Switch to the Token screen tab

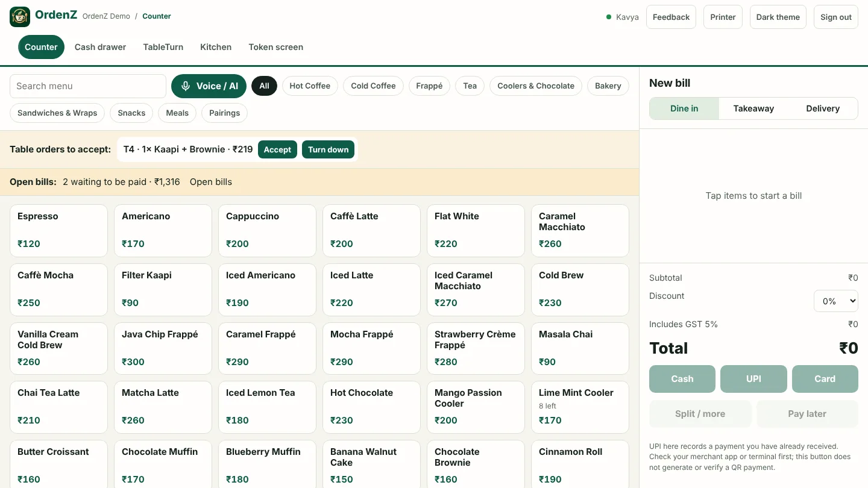coord(276,47)
